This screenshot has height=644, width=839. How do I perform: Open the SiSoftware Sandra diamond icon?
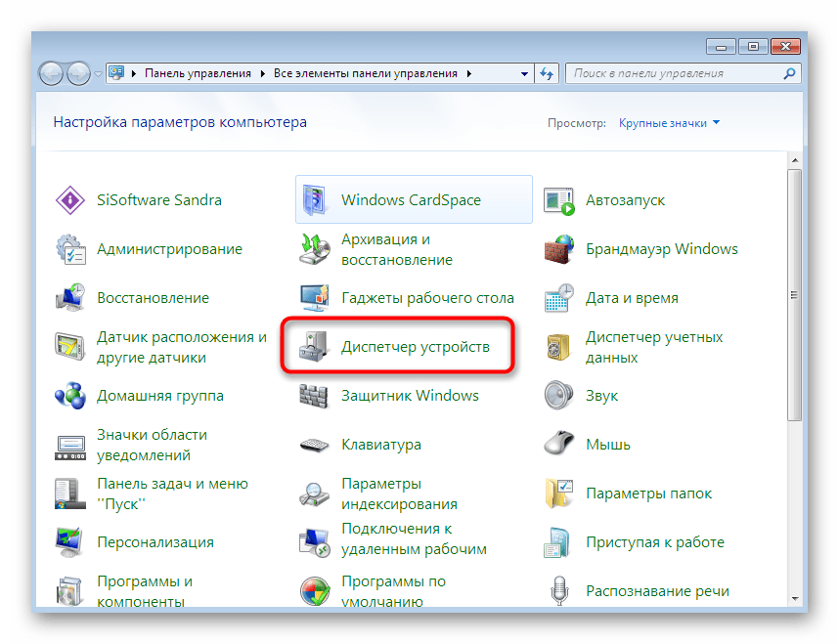coord(70,200)
